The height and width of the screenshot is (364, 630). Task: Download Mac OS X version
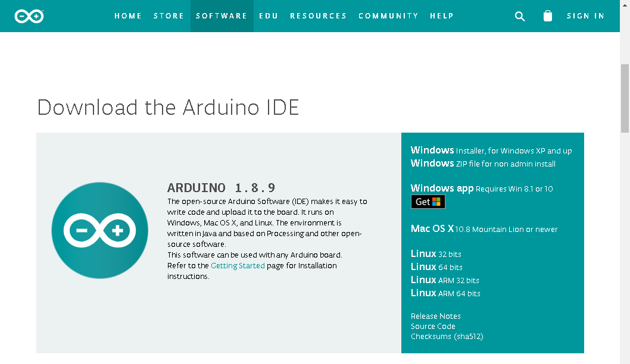pos(484,229)
